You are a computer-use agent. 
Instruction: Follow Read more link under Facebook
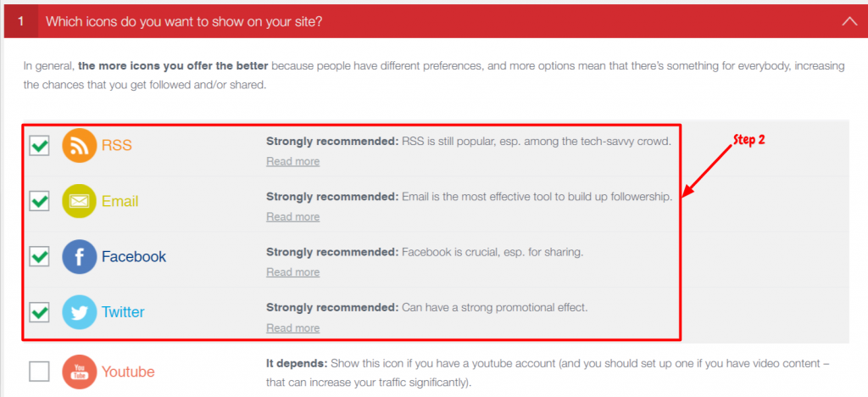click(292, 272)
